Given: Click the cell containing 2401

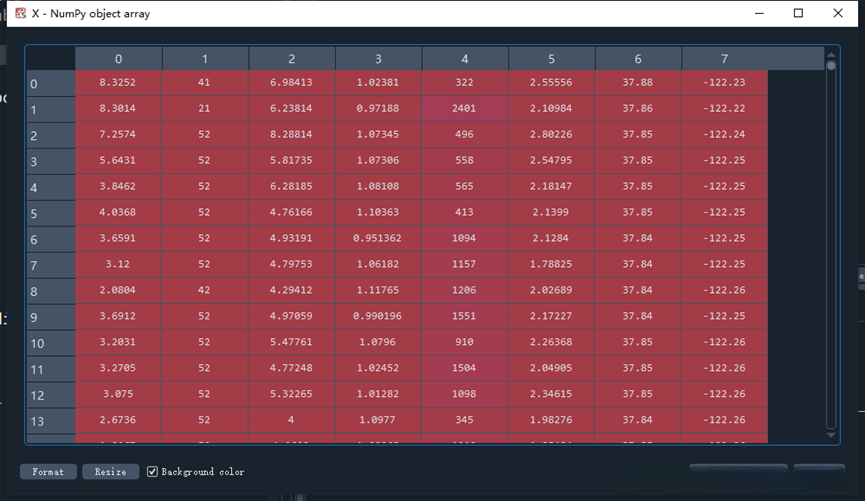Looking at the screenshot, I should coord(464,109).
